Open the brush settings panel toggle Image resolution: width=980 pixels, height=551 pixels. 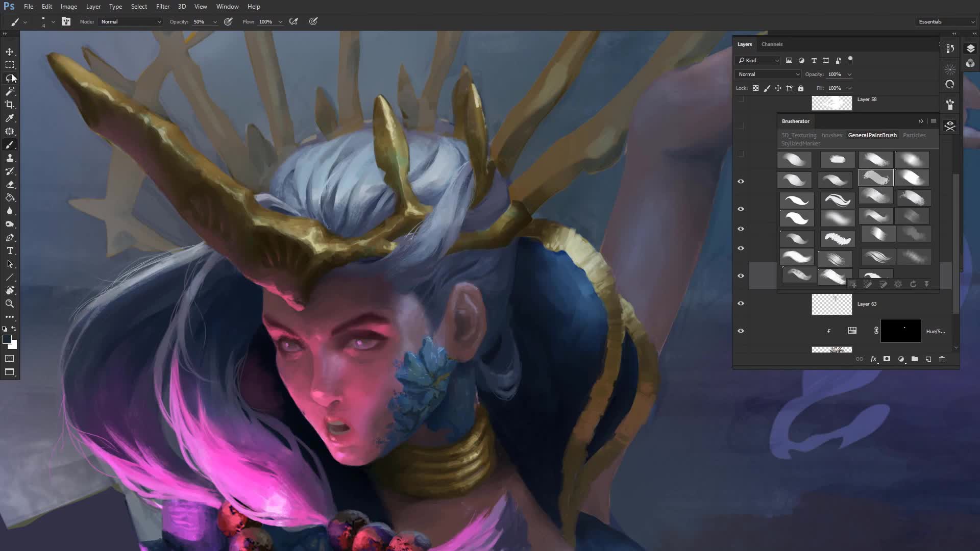[66, 21]
